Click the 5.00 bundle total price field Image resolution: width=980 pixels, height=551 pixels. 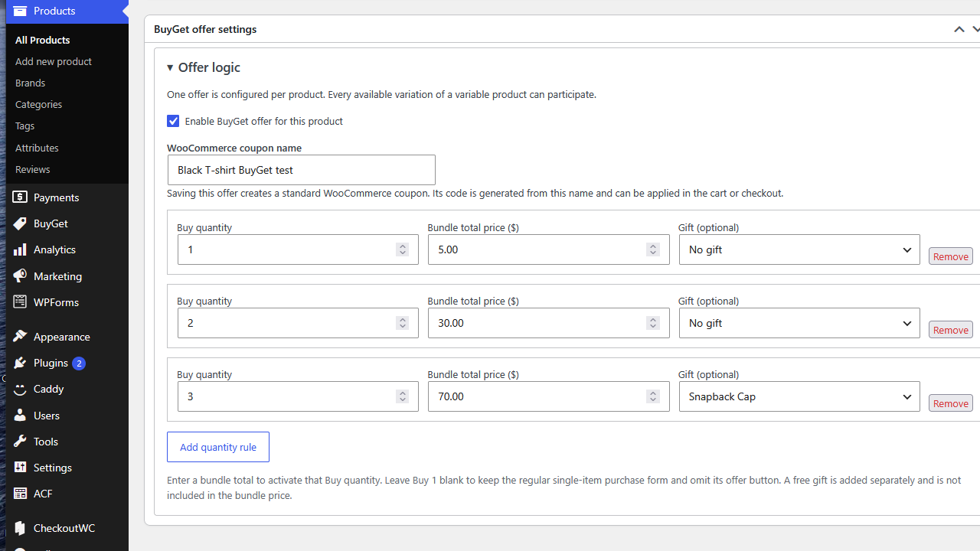pyautogui.click(x=548, y=249)
